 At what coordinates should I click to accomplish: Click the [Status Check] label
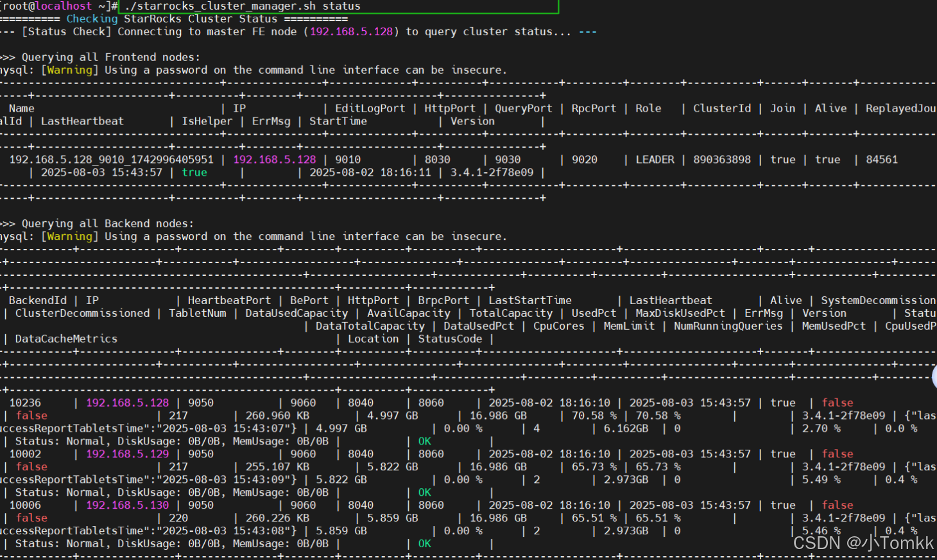[x=66, y=32]
